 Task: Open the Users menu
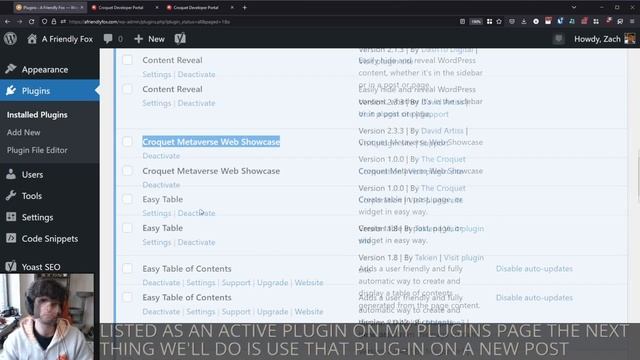coord(49,175)
